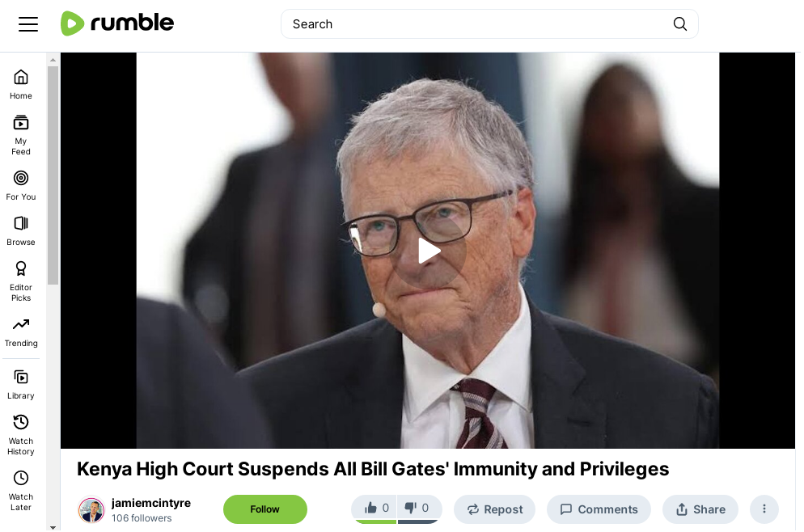804x532 pixels.
Task: Toggle thumbs up on video
Action: point(374,509)
